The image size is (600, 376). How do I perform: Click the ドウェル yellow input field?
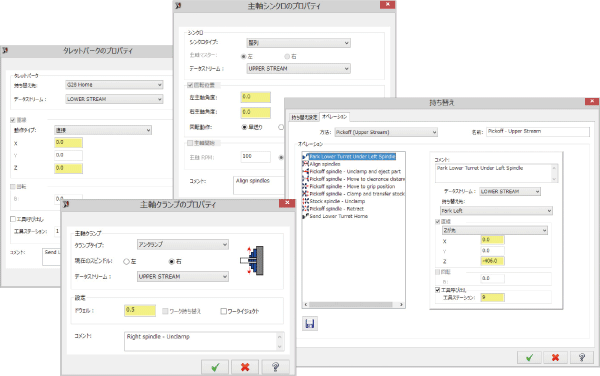click(140, 310)
